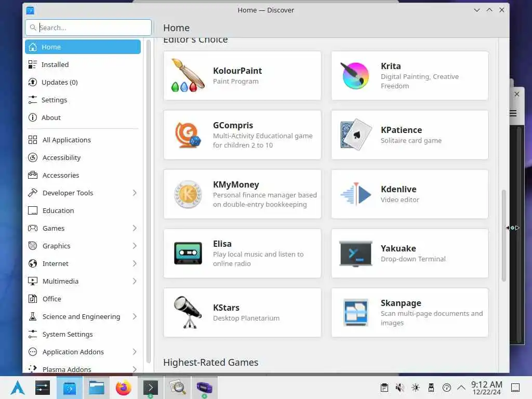Viewport: 532px width, 399px height.
Task: Open KMyMoney app page title
Action: [236, 184]
